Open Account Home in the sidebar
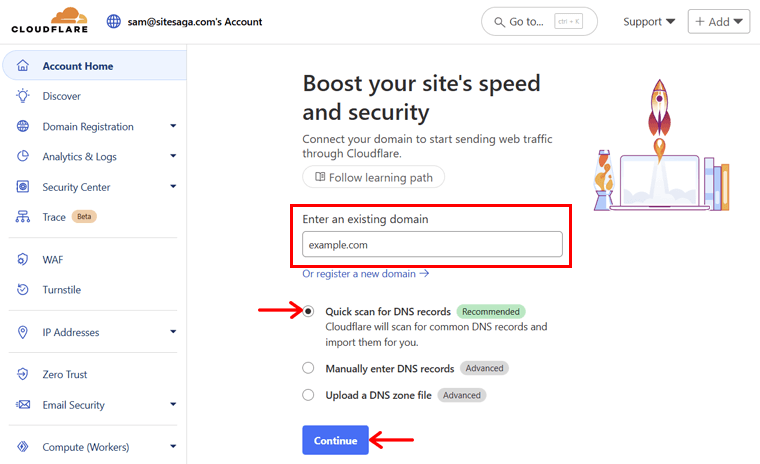The image size is (760, 464). point(95,65)
